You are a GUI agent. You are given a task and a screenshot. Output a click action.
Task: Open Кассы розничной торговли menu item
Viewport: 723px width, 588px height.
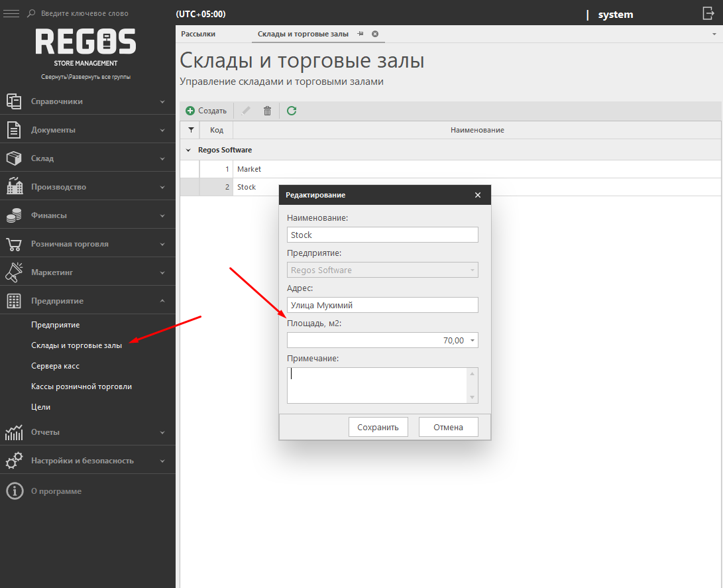(x=81, y=386)
